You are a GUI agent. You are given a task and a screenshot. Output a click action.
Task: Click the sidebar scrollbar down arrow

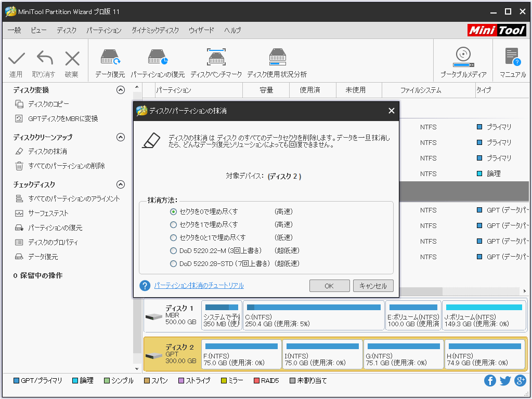click(137, 368)
